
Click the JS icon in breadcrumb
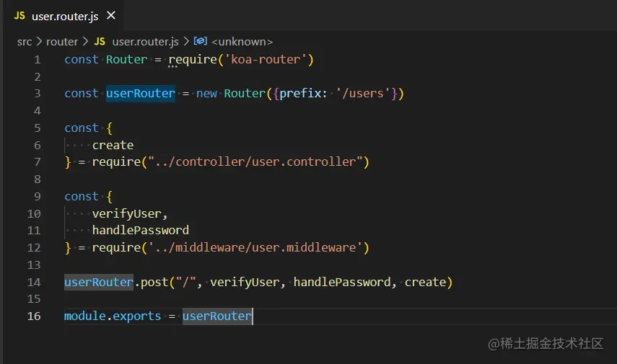(x=100, y=42)
